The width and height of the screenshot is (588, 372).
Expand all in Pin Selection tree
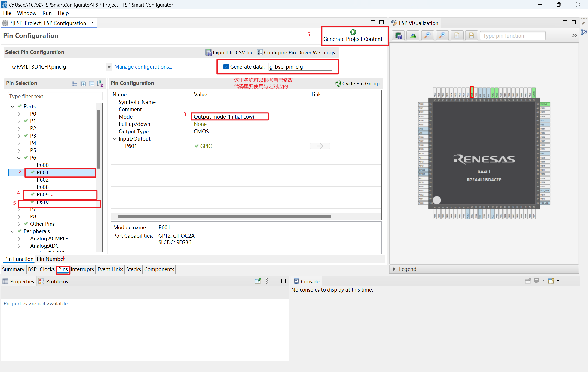(x=83, y=84)
